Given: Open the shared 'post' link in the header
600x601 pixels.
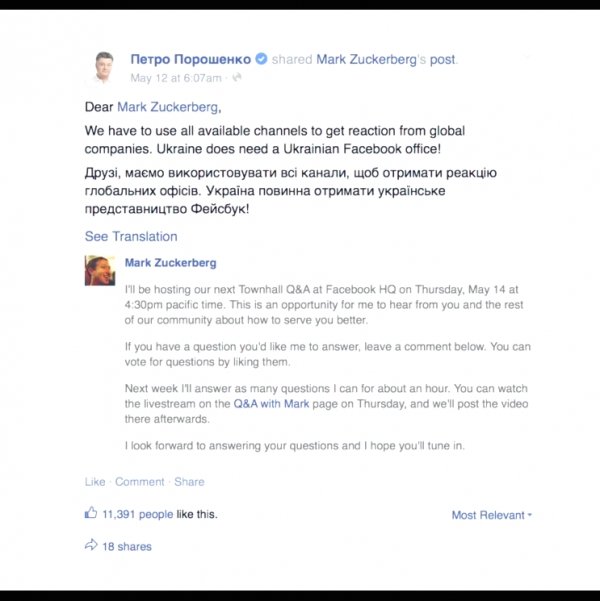Looking at the screenshot, I should click(x=442, y=60).
